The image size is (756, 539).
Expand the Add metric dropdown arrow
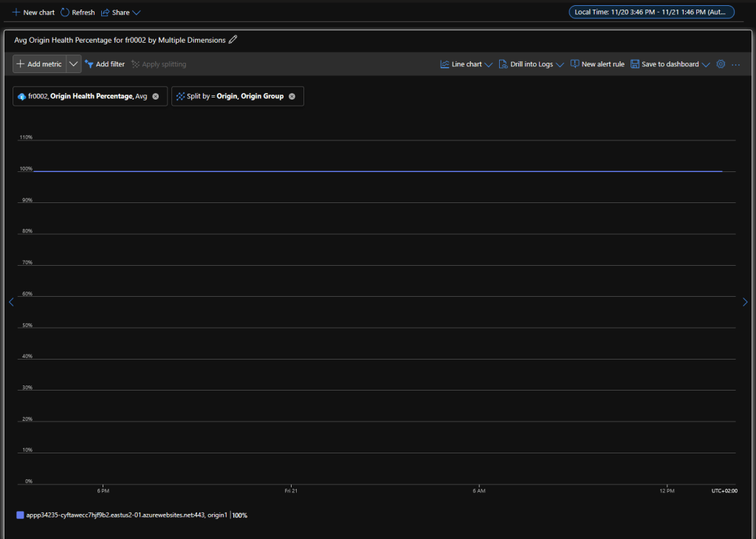tap(73, 64)
